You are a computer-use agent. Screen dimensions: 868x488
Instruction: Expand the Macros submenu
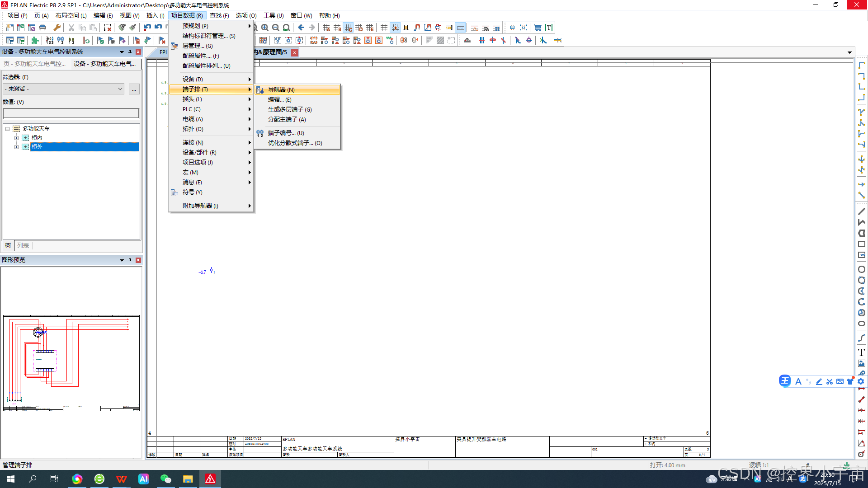pos(211,172)
